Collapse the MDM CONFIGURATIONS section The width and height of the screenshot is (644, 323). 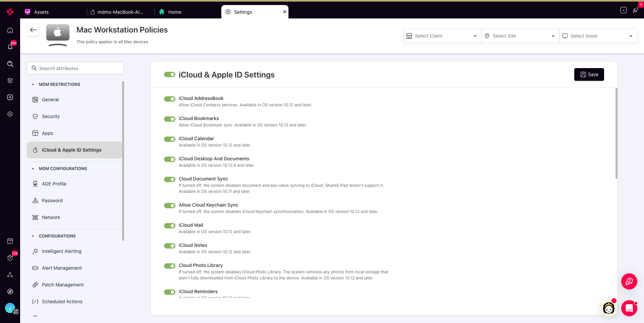click(x=33, y=169)
